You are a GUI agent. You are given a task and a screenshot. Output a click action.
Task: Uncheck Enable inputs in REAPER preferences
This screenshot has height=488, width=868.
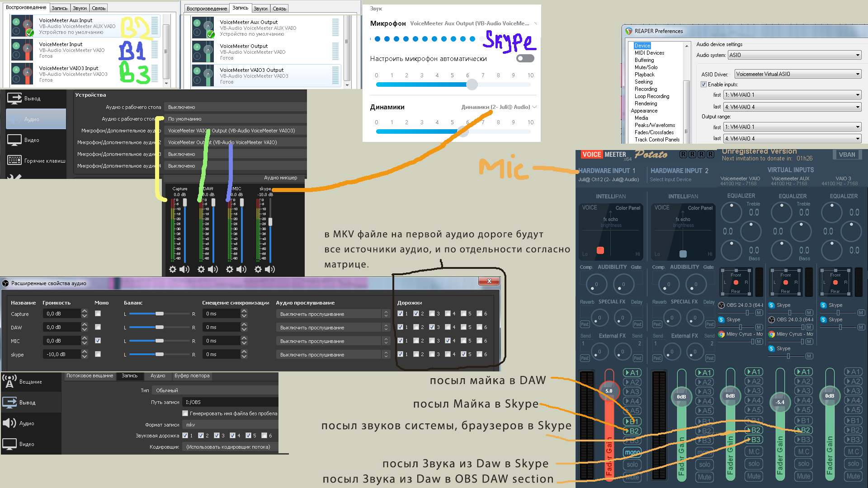(x=703, y=84)
